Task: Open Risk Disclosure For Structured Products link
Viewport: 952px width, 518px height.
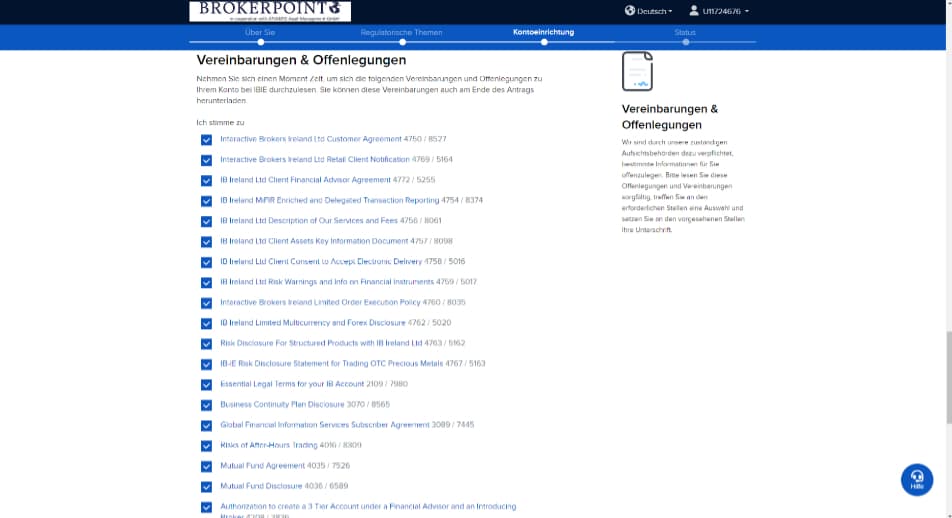Action: click(321, 343)
